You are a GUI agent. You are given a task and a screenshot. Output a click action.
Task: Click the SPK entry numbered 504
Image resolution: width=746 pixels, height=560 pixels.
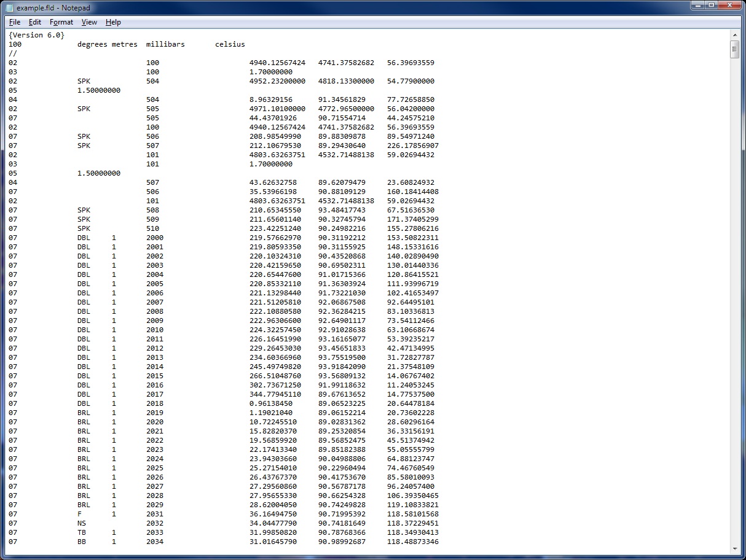pyautogui.click(x=84, y=81)
